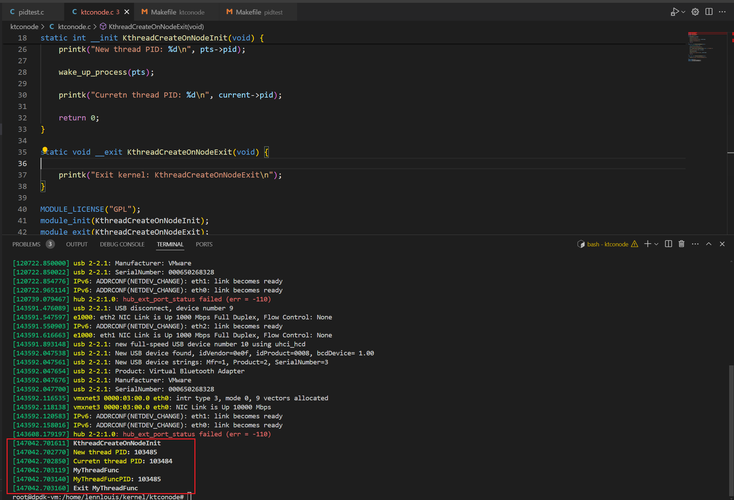Open the DEBUG CONSOLE panel tab
Image resolution: width=734 pixels, height=500 pixels.
click(x=121, y=244)
